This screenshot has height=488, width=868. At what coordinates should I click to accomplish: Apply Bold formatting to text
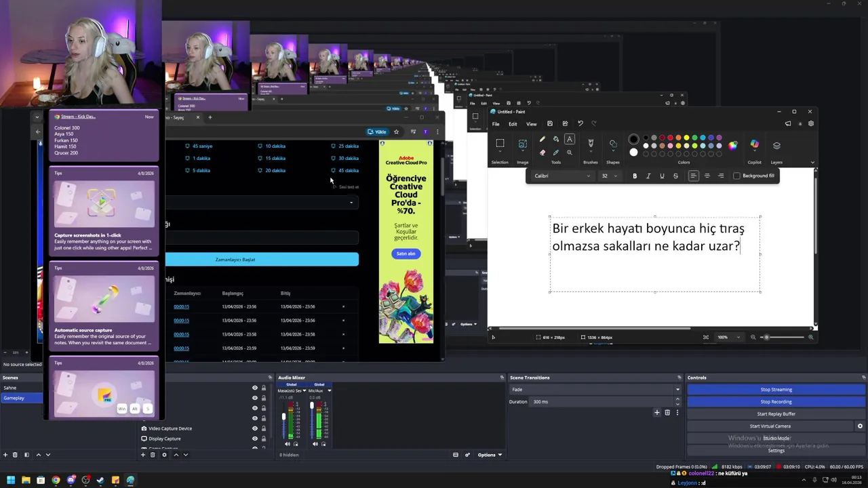[635, 176]
